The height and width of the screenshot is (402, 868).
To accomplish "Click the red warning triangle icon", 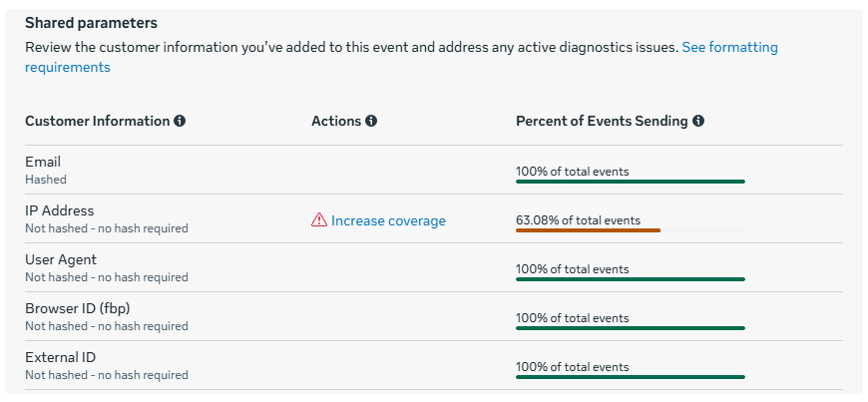I will pyautogui.click(x=319, y=220).
